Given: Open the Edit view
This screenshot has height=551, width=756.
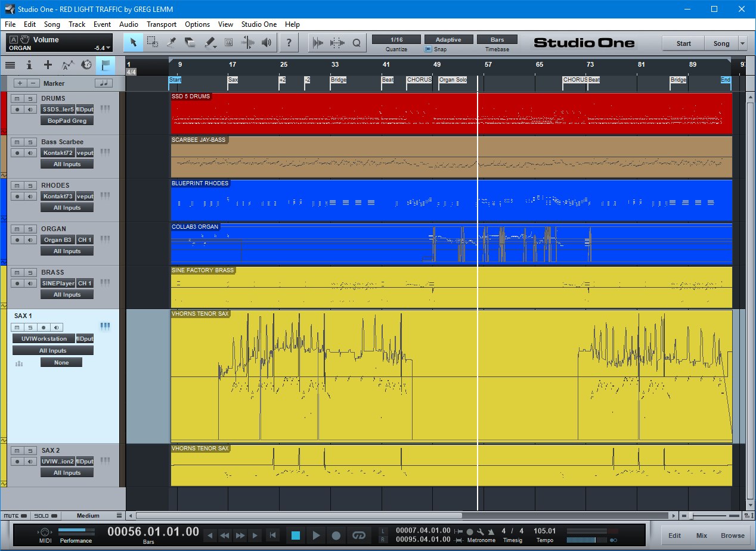Looking at the screenshot, I should pyautogui.click(x=674, y=536).
